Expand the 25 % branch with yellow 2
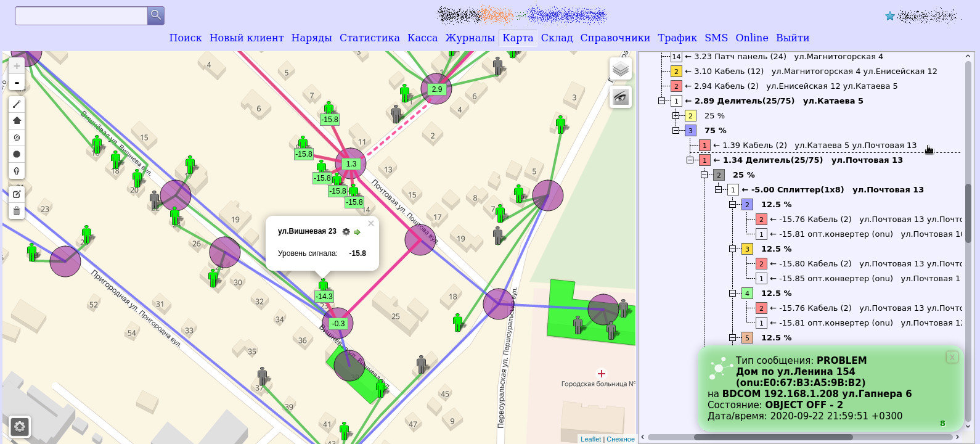 pyautogui.click(x=676, y=116)
